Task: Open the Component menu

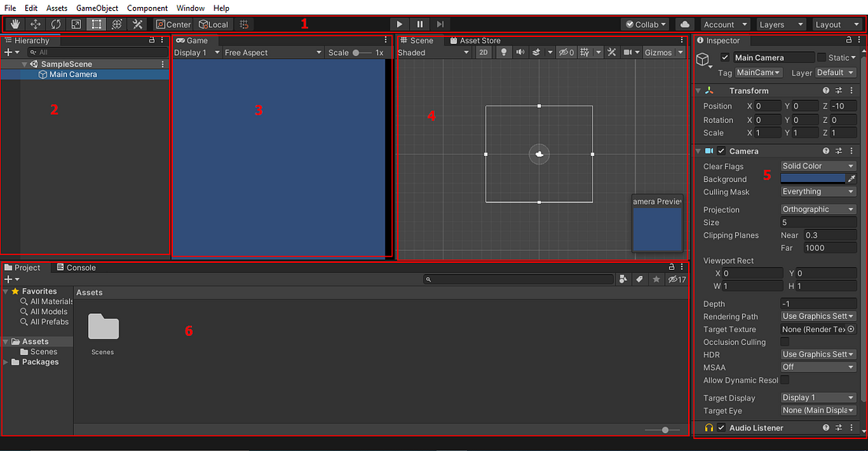Action: click(x=147, y=8)
